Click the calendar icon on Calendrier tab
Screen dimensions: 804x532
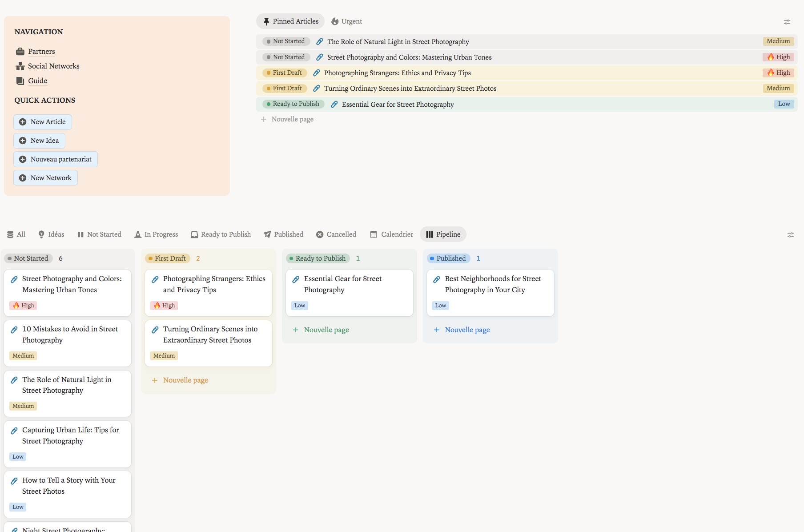coord(374,234)
